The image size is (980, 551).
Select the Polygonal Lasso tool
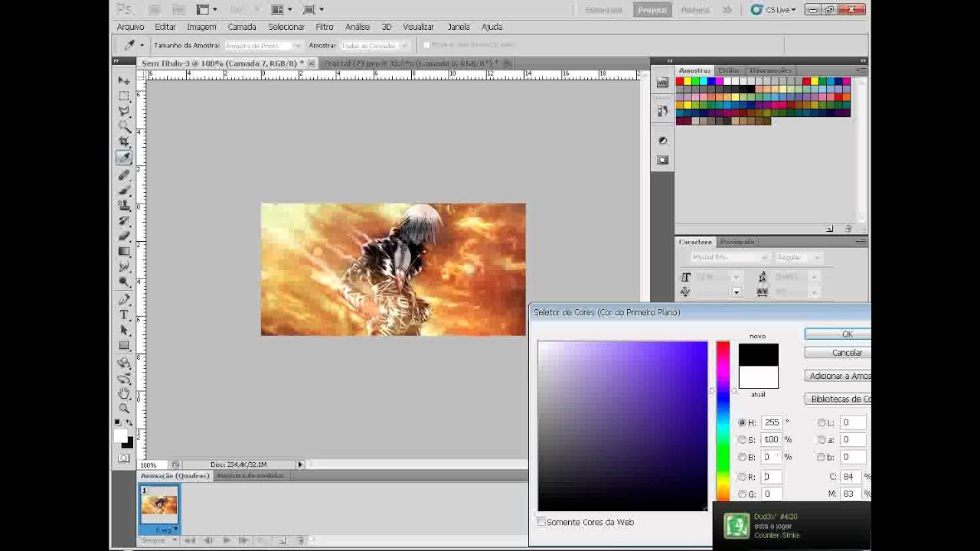tap(124, 111)
